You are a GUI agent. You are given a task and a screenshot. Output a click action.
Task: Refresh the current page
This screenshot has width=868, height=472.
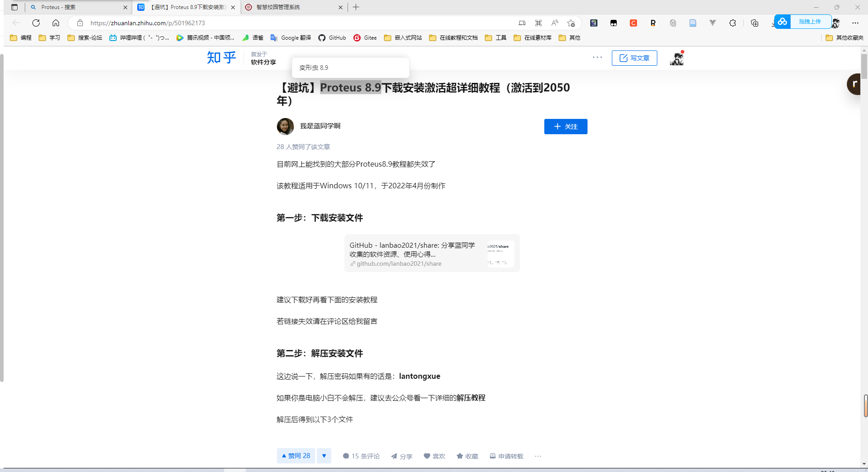36,23
